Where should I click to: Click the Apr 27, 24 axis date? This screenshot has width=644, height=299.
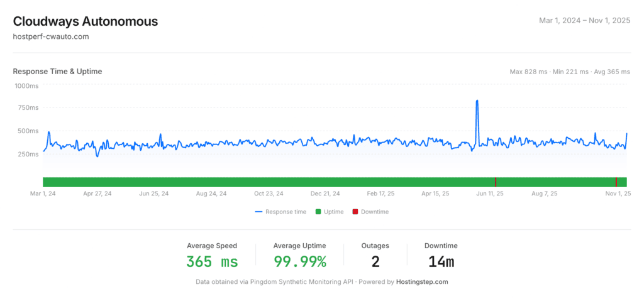coord(97,193)
